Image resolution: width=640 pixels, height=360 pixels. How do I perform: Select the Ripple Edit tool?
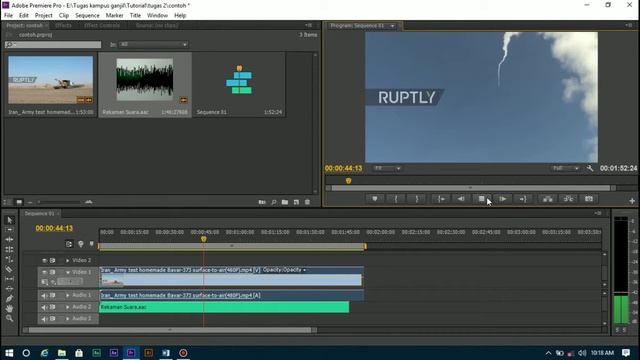(9, 240)
